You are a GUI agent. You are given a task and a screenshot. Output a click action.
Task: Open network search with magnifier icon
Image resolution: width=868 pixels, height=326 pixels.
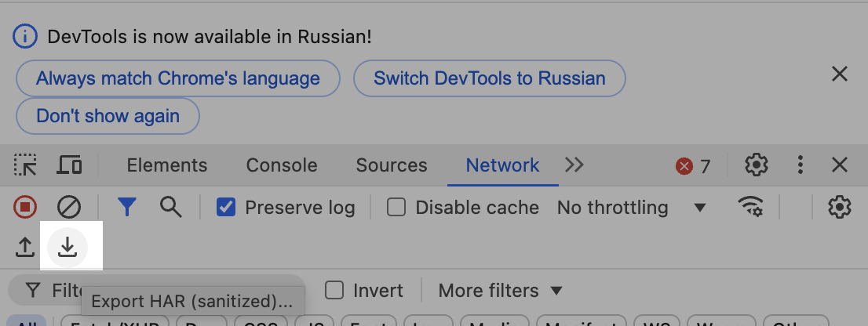click(170, 207)
